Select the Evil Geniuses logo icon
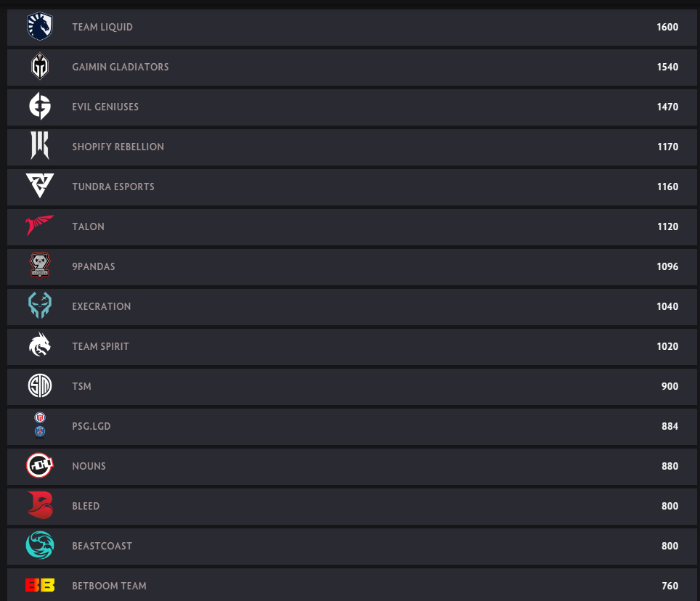Image resolution: width=700 pixels, height=601 pixels. point(40,106)
